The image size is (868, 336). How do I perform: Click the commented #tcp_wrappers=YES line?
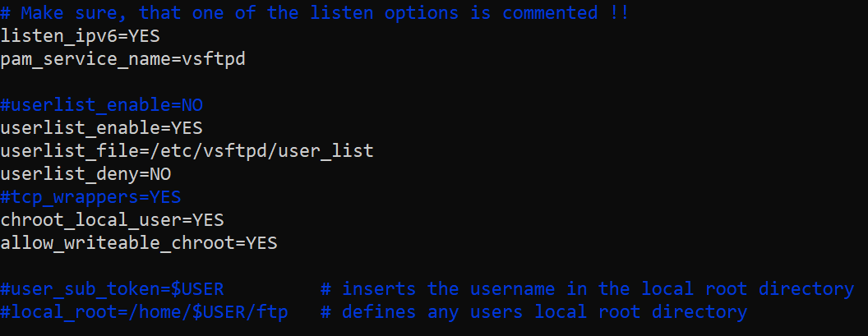[90, 197]
